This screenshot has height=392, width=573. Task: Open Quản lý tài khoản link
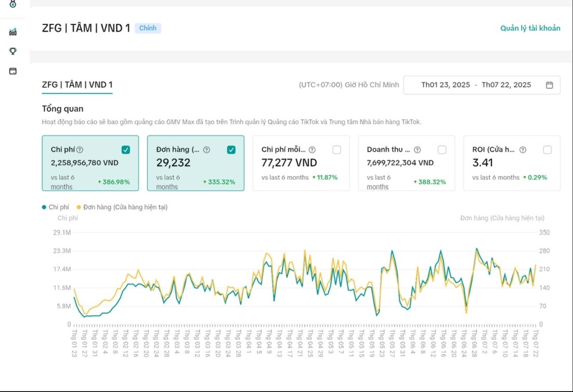[530, 28]
